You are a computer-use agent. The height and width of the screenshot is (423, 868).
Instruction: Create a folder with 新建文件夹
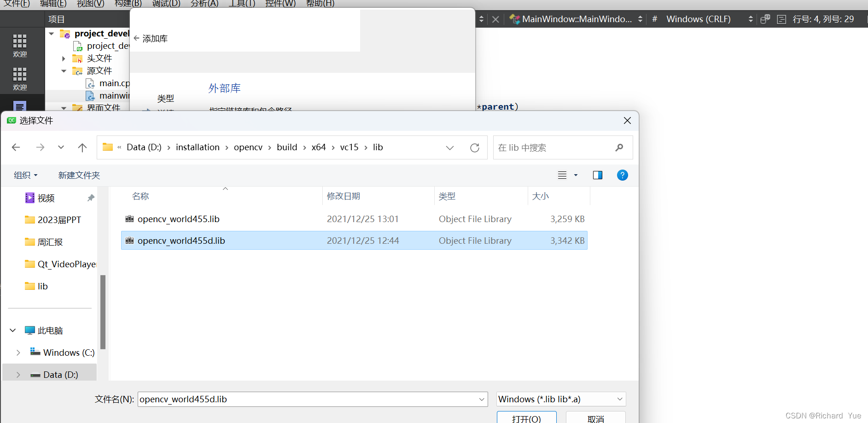pyautogui.click(x=79, y=175)
